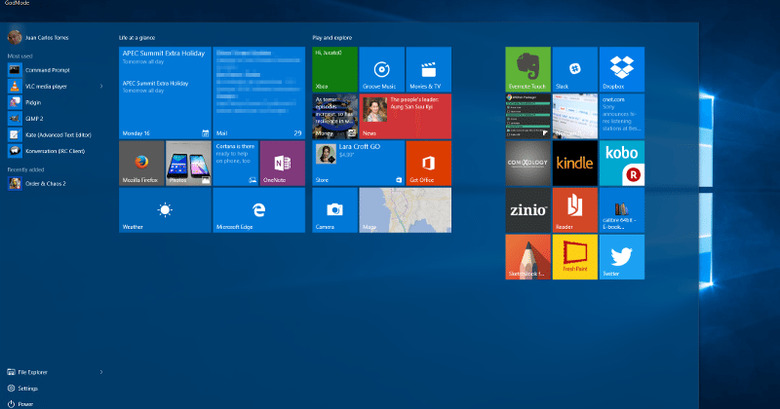Launch OneNote tile

[282, 163]
